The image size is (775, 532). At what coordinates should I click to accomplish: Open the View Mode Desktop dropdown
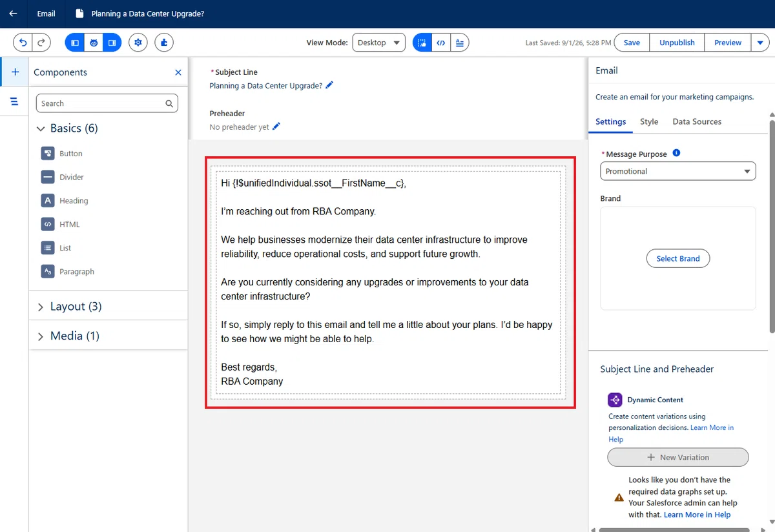[378, 43]
